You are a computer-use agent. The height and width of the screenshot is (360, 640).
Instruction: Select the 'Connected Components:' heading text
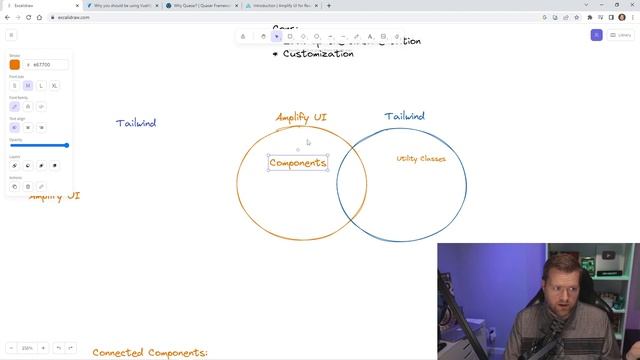coord(150,353)
